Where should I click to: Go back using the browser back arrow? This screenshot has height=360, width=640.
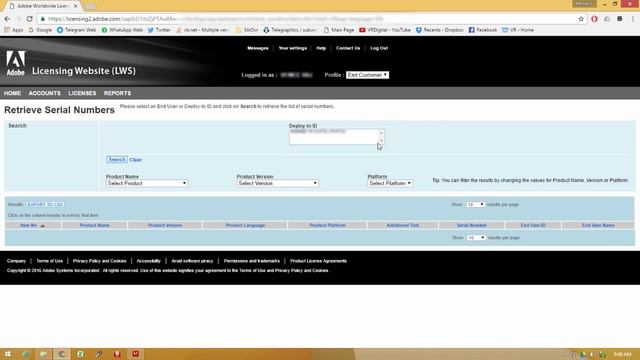click(x=7, y=19)
